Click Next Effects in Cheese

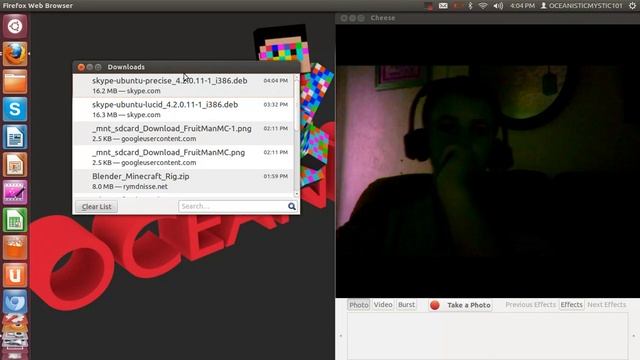tap(607, 305)
